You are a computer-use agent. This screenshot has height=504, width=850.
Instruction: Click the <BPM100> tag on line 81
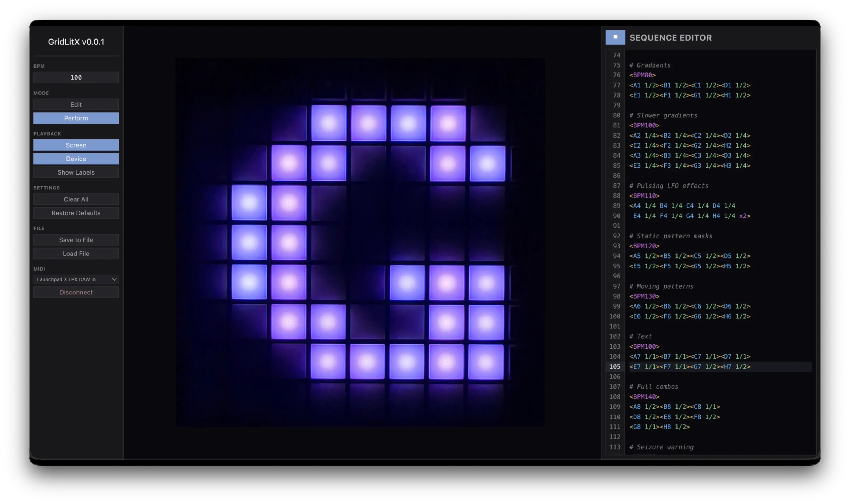click(x=644, y=125)
